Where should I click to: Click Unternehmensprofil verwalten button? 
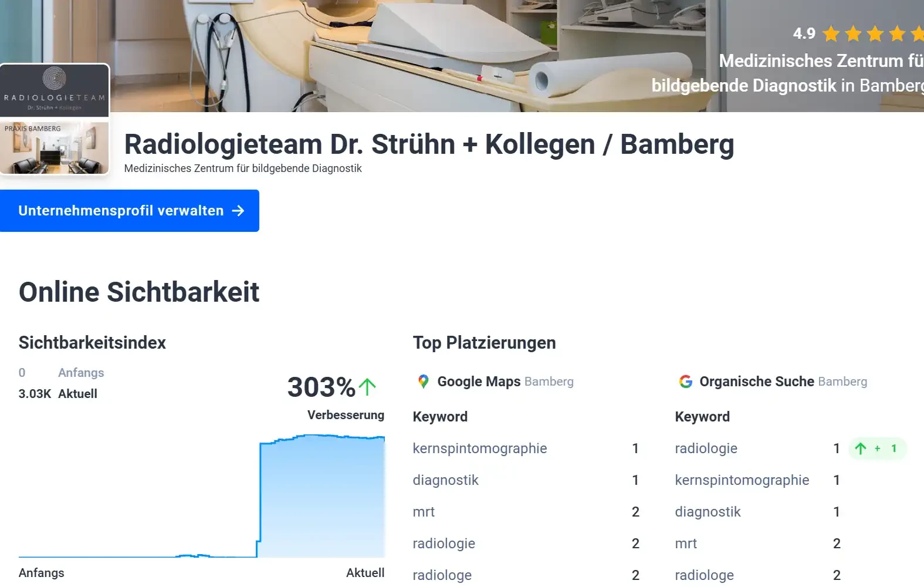click(129, 211)
